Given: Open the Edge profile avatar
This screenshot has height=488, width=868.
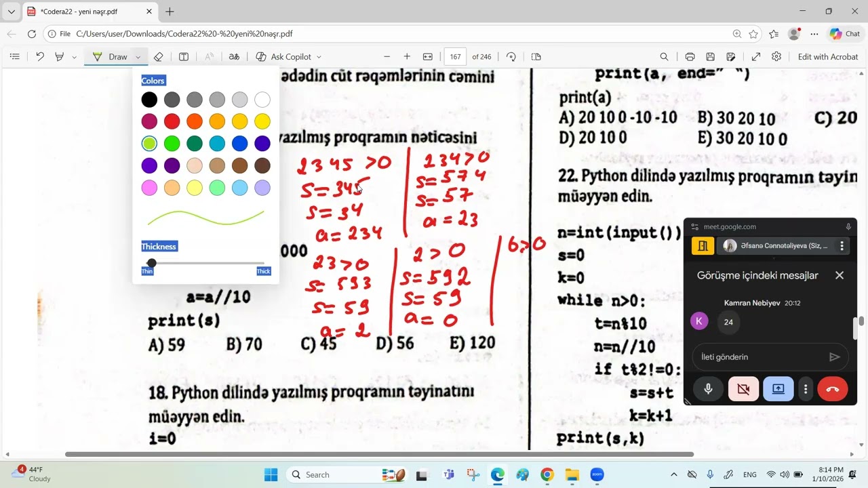Looking at the screenshot, I should pos(794,34).
